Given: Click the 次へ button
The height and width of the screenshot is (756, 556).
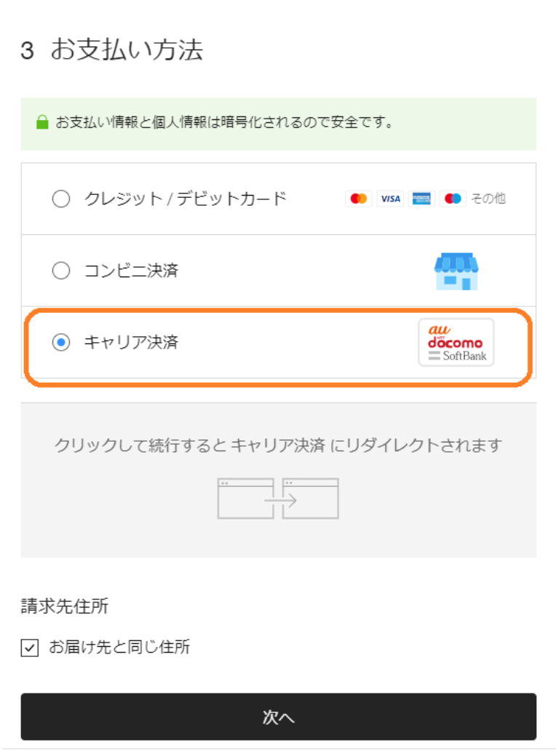Looking at the screenshot, I should [278, 717].
